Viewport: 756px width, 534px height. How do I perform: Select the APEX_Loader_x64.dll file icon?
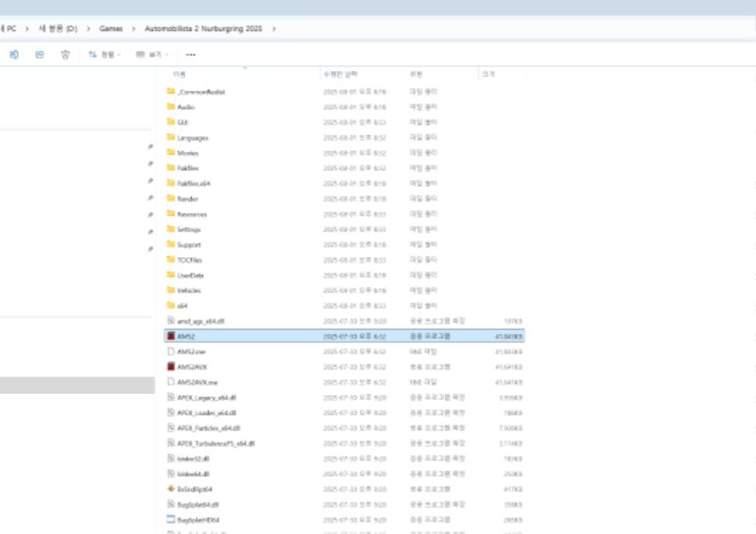(x=171, y=412)
